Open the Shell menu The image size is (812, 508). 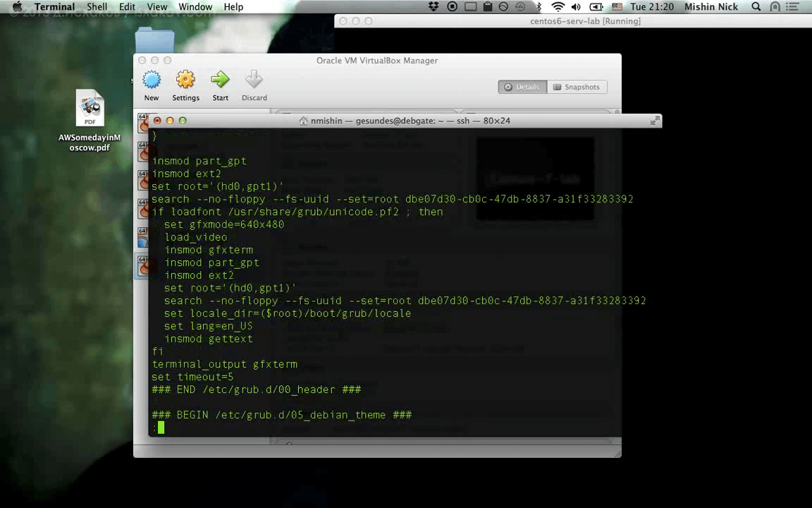(x=97, y=7)
